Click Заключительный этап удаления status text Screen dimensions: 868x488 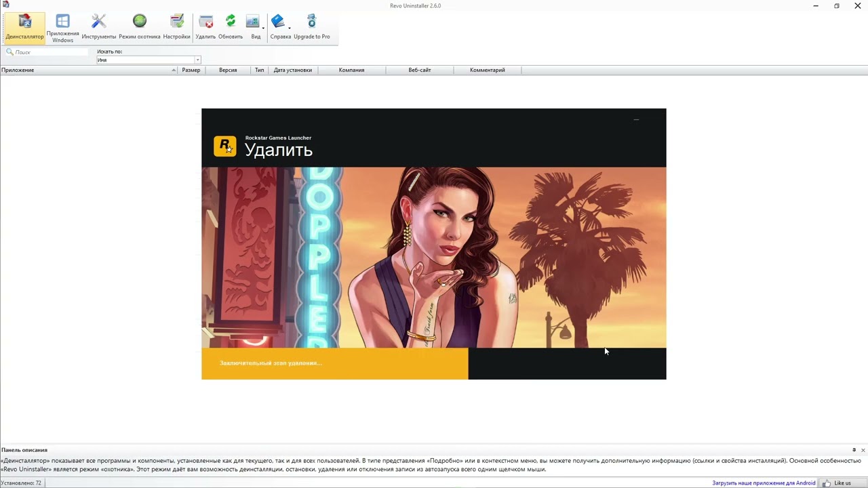(x=271, y=363)
